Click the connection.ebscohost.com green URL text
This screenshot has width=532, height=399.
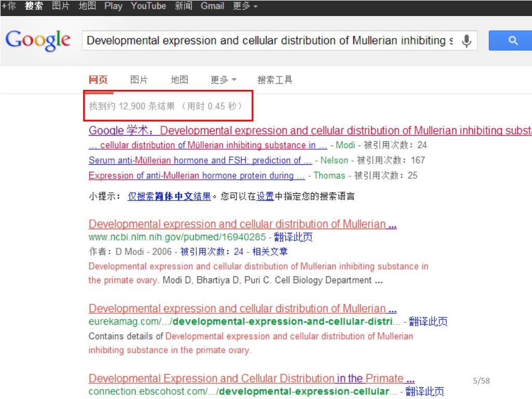[243, 391]
